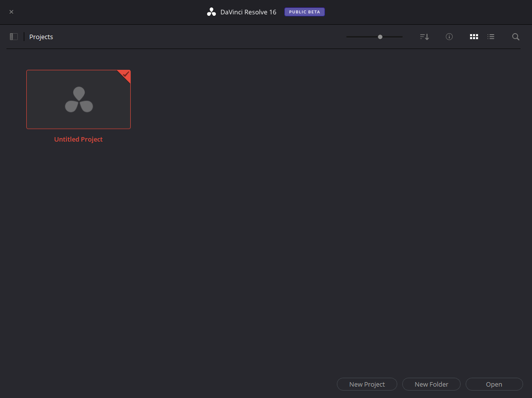Click the Public Beta badge
This screenshot has height=398, width=532.
(x=304, y=12)
